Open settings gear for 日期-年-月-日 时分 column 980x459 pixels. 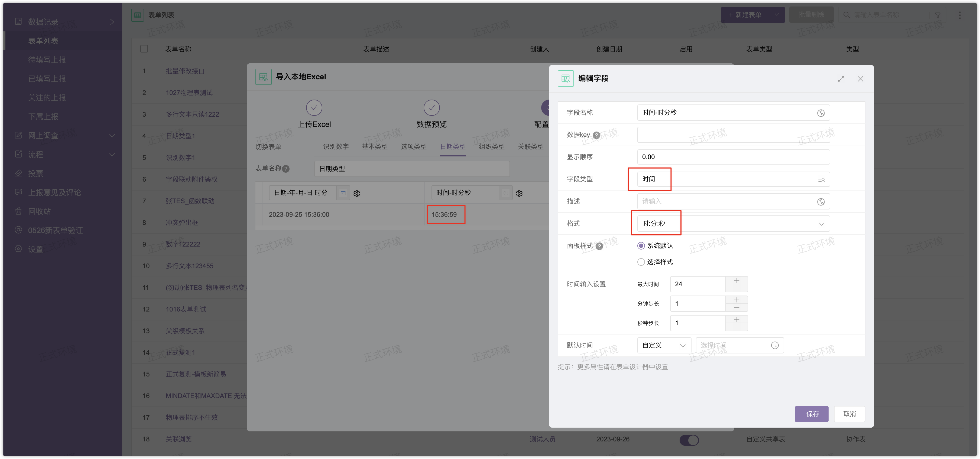point(356,194)
